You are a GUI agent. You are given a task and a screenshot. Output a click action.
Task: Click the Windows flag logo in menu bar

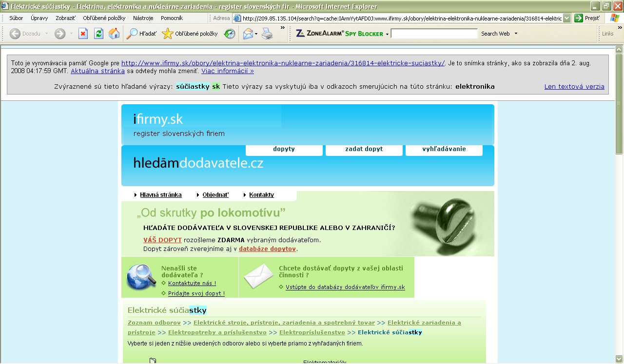click(x=615, y=18)
